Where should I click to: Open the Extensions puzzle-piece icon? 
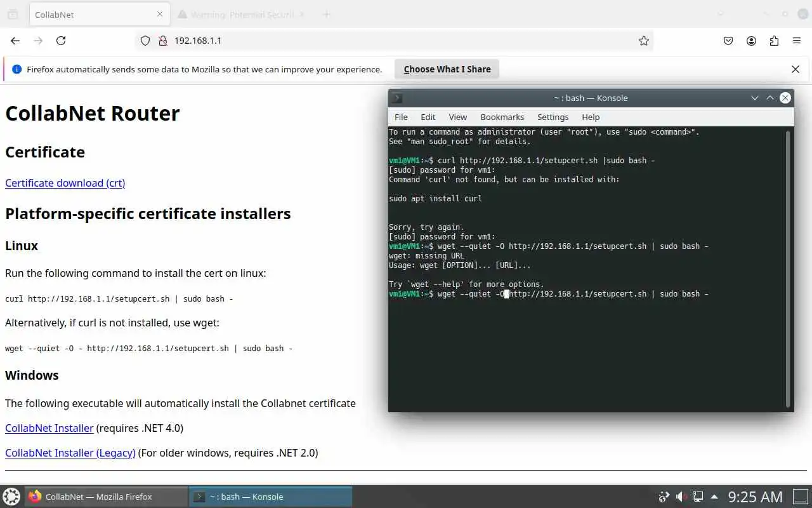[x=774, y=41]
